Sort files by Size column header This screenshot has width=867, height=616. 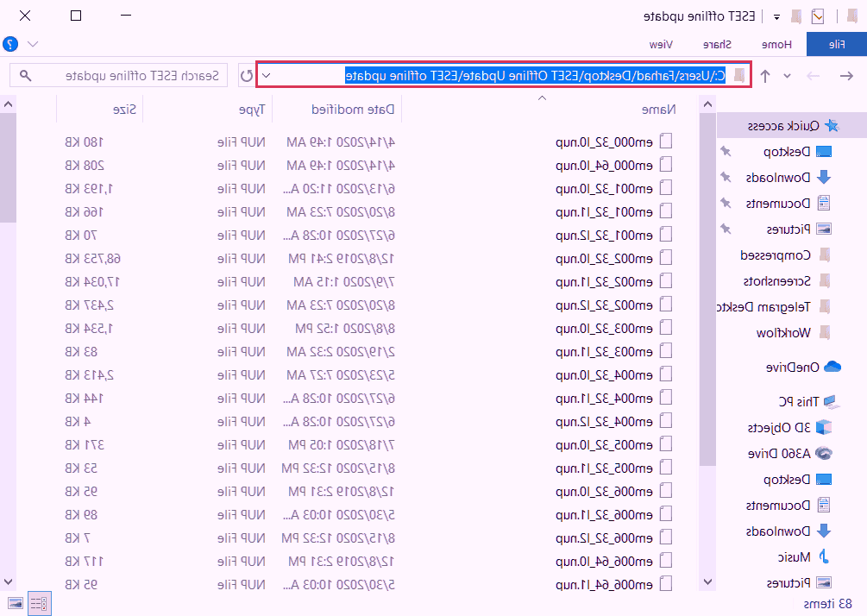click(x=122, y=110)
